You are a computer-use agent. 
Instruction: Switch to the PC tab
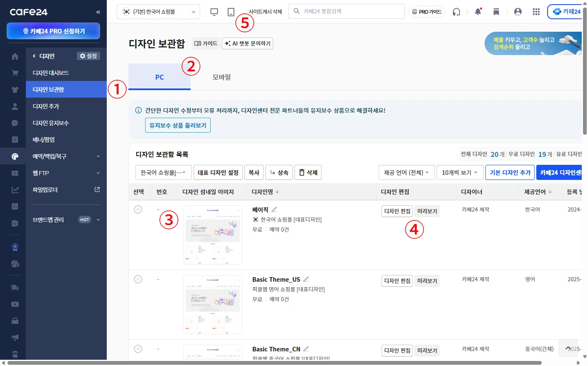pos(159,77)
